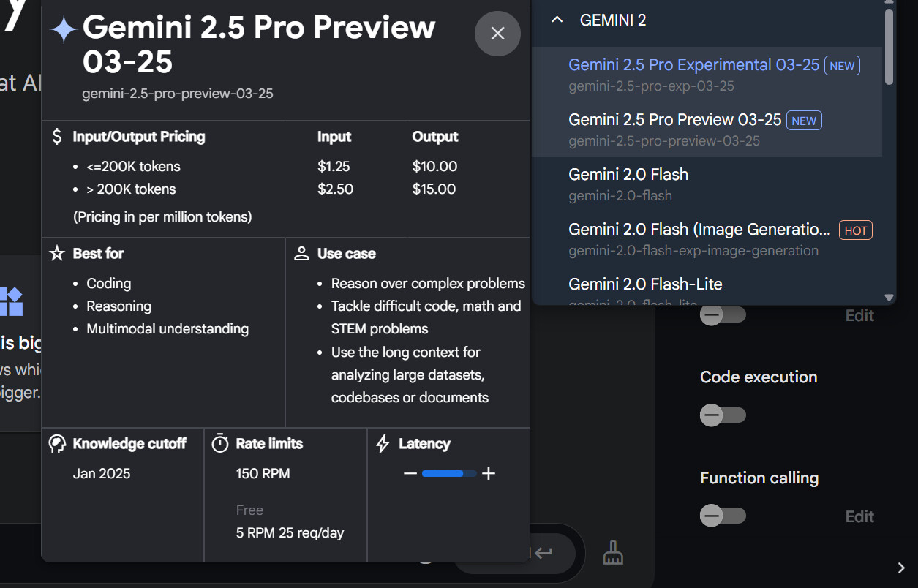Enable the Code execution toggle
This screenshot has height=588, width=918.
tap(723, 415)
